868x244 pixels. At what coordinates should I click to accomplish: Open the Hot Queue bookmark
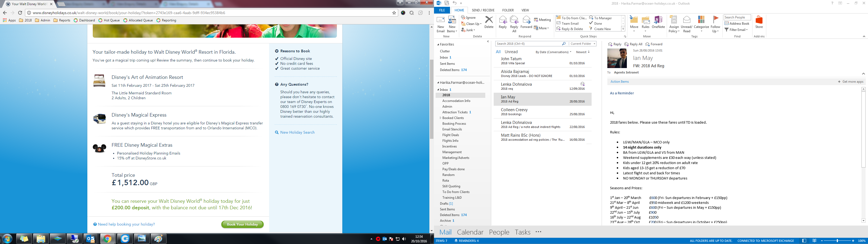[109, 20]
